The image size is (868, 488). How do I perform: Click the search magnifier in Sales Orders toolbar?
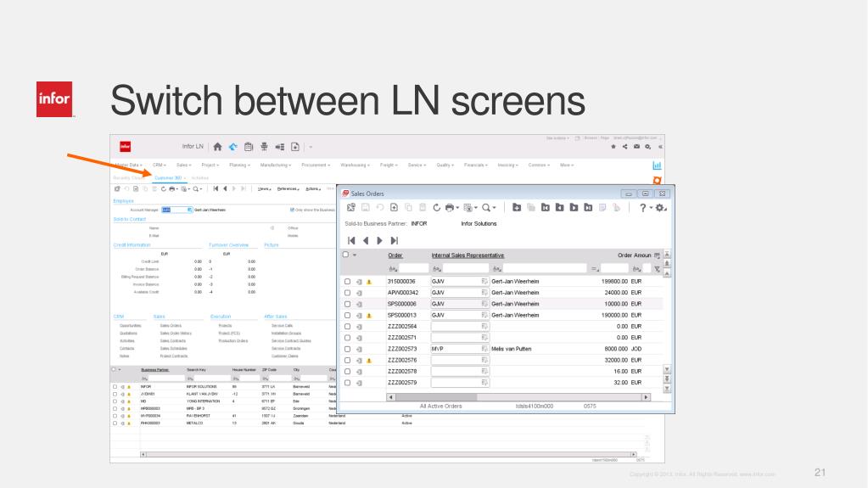pos(485,208)
